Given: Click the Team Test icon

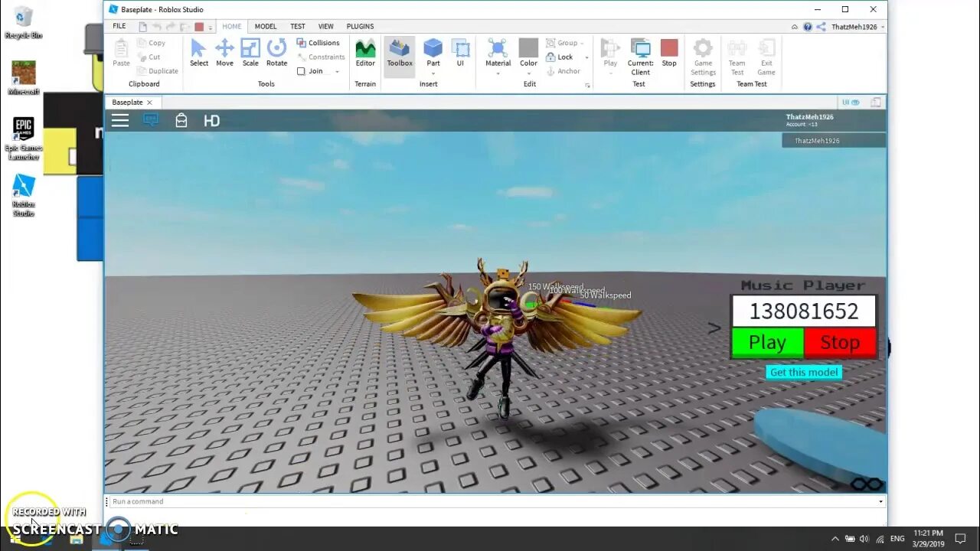Looking at the screenshot, I should point(737,57).
